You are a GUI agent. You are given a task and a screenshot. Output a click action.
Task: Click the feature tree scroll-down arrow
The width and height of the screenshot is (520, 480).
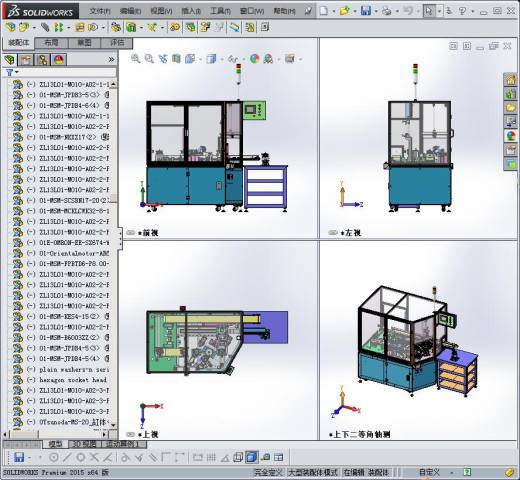(113, 425)
